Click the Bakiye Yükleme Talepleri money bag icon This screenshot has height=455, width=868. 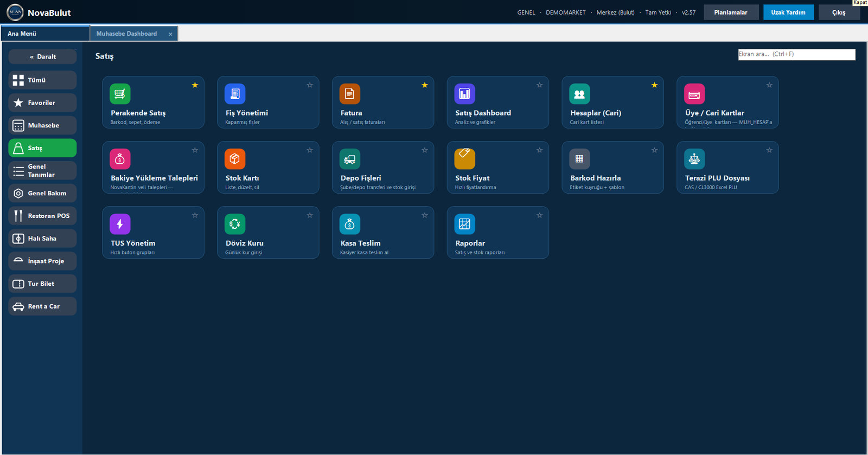(x=120, y=159)
